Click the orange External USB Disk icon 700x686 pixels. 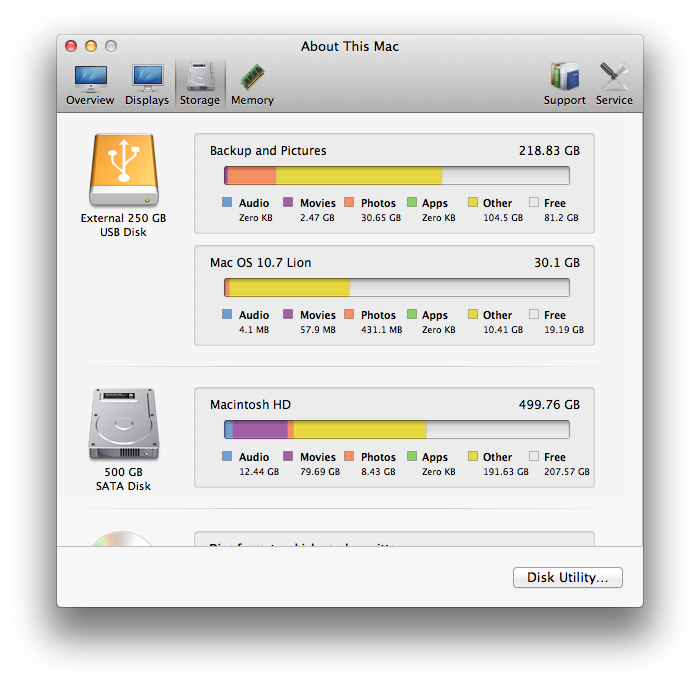tap(124, 170)
